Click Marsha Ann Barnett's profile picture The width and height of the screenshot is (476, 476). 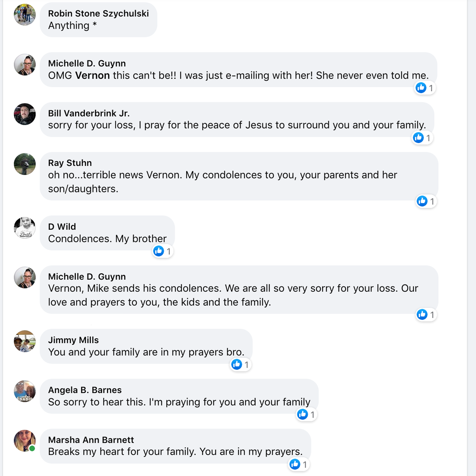[x=25, y=441]
